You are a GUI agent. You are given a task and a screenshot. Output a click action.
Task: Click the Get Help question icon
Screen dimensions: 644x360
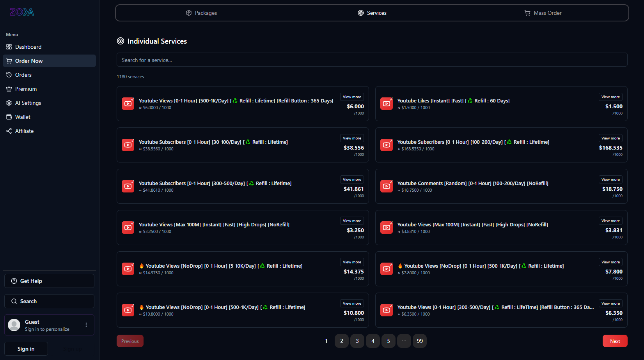click(14, 281)
